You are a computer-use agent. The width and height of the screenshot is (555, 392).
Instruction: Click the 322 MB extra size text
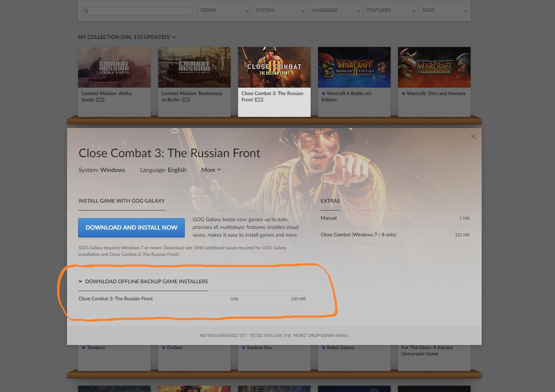[x=462, y=235]
